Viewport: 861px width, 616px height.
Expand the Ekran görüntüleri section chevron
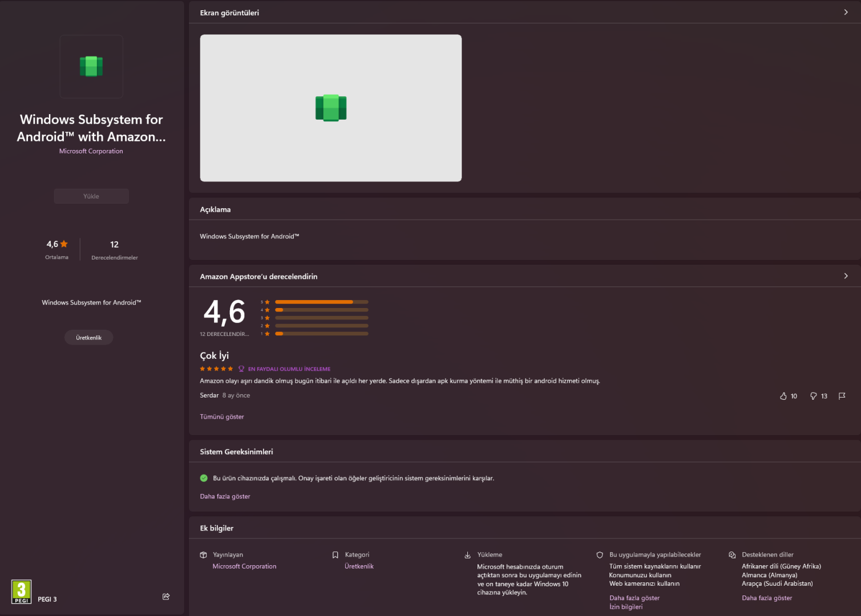tap(846, 12)
